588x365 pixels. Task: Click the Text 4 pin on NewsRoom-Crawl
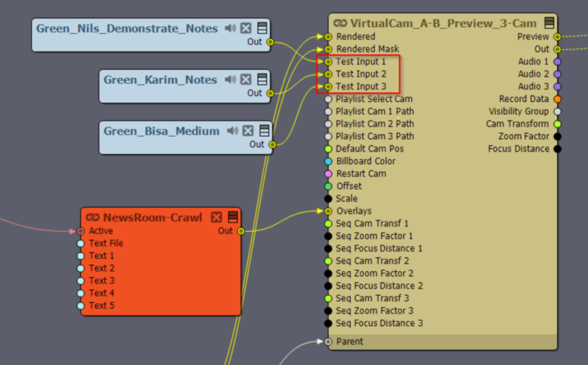click(x=81, y=294)
